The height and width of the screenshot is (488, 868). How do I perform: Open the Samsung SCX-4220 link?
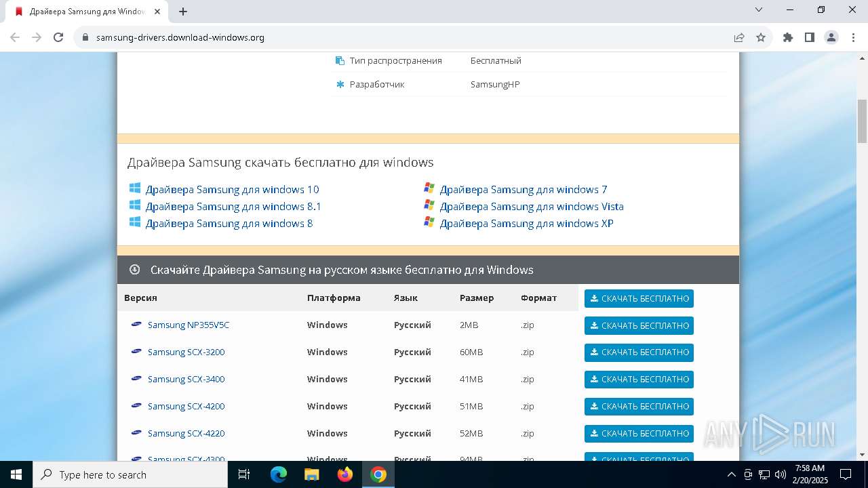click(x=186, y=433)
